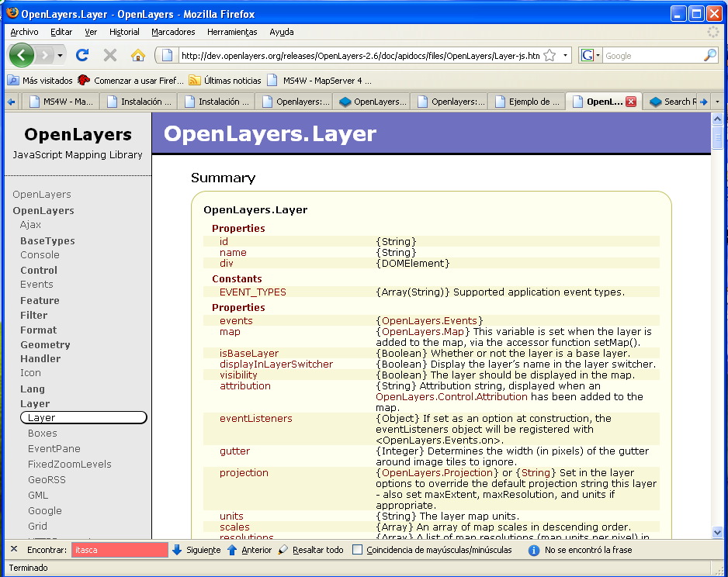
Task: Click the Resaltar todo highlighter button
Action: [x=283, y=550]
